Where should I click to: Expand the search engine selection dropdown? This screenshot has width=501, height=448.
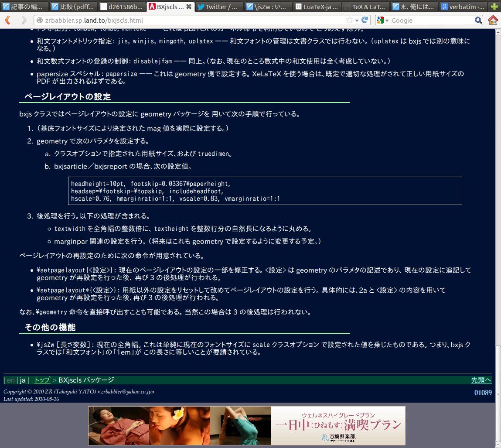click(387, 20)
